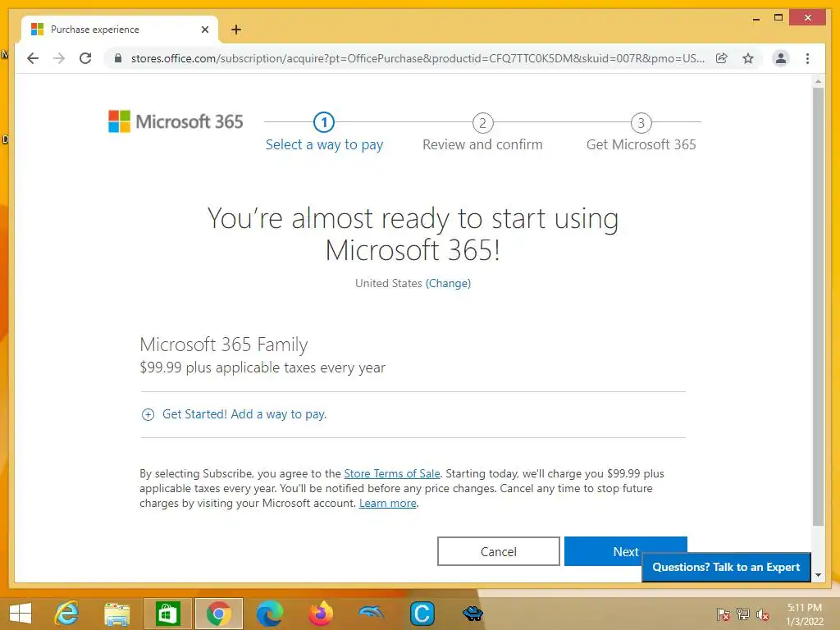Screen dimensions: 840x630
Task: Click the Change country link
Action: (448, 283)
